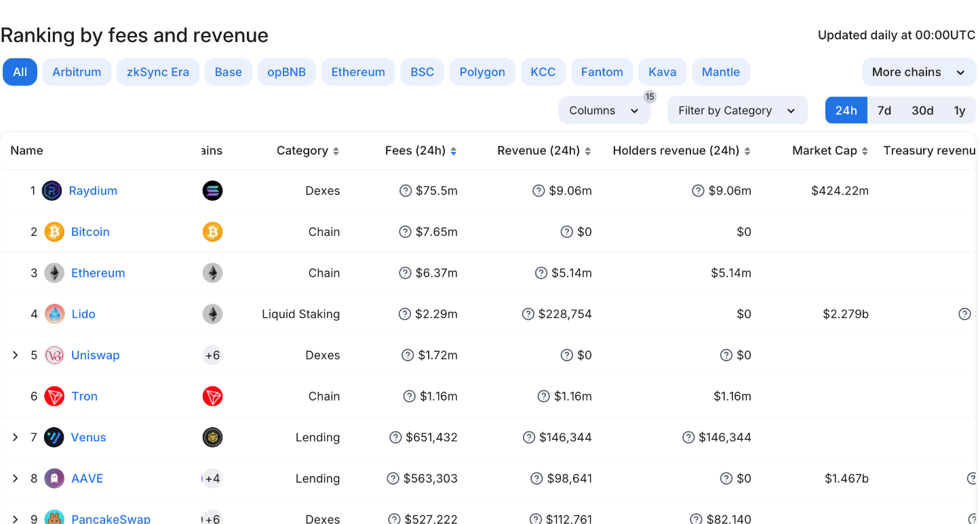Switch time range to 7d
The width and height of the screenshot is (980, 524).
pos(884,110)
